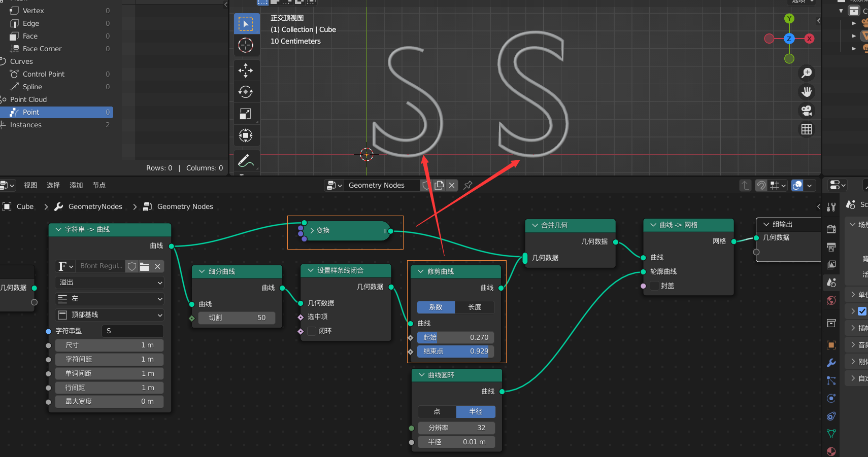The image size is (868, 457).
Task: Collapse the 设置样条线闭合 node
Action: tap(311, 270)
